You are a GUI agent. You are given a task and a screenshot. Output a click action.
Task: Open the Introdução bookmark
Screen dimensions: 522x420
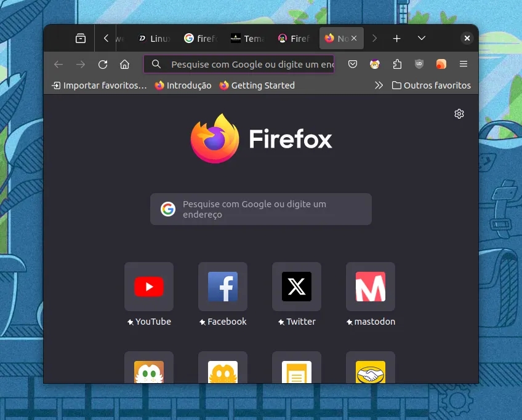[x=183, y=85]
